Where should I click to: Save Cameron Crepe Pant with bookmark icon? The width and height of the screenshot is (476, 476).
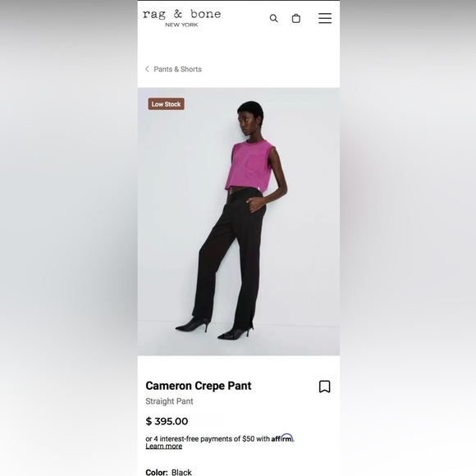tap(324, 387)
